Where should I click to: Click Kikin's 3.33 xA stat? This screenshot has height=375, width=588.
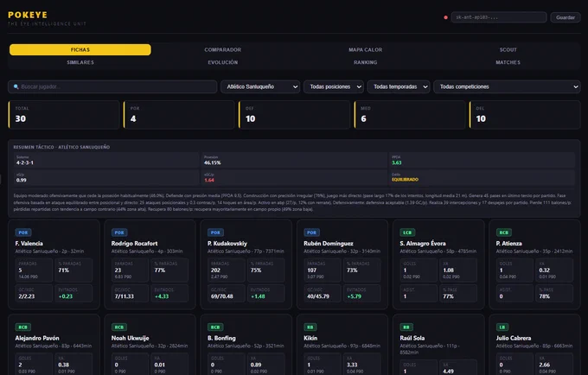tap(362, 364)
